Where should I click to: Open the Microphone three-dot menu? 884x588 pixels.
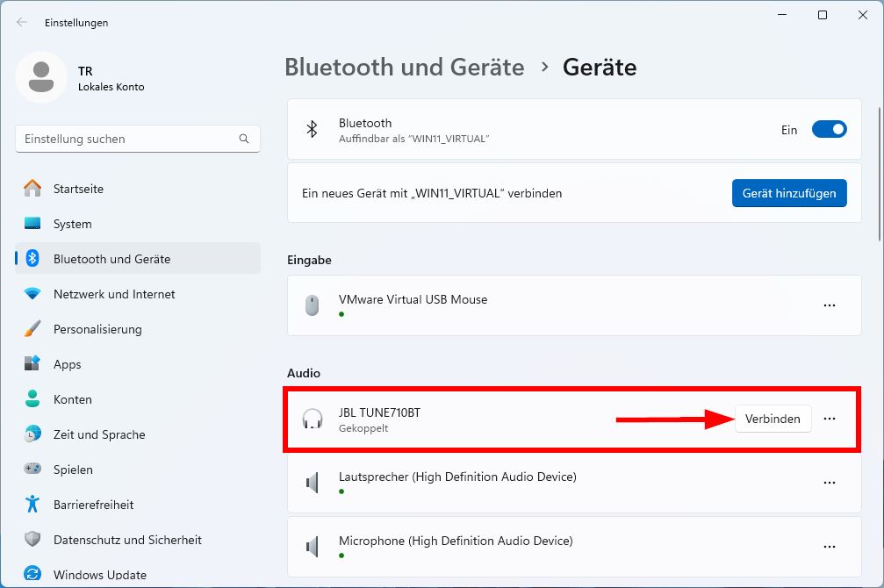(x=830, y=546)
